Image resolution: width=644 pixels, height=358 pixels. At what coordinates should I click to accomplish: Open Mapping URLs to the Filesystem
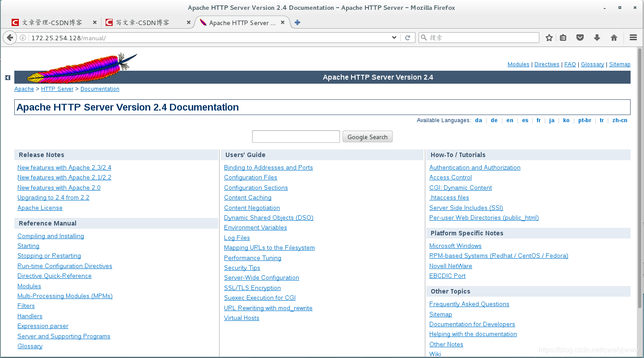pyautogui.click(x=269, y=247)
